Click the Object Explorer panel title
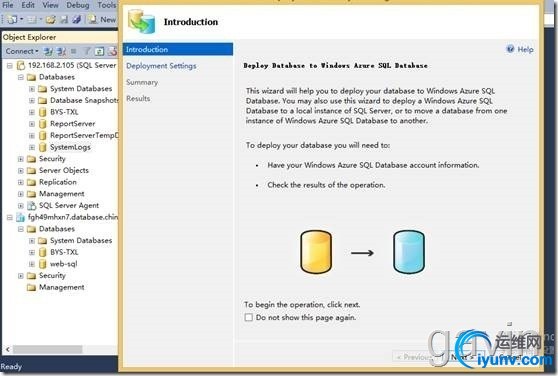 (x=29, y=37)
